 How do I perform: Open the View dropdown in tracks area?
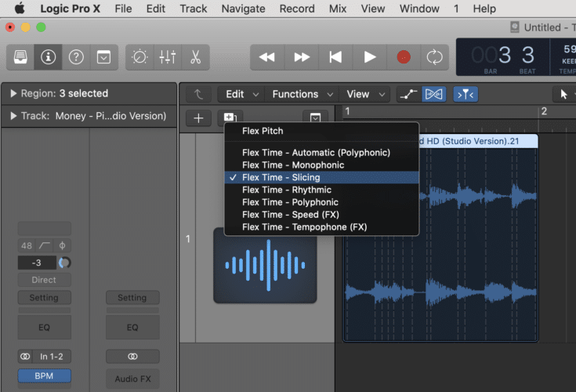[x=365, y=94]
